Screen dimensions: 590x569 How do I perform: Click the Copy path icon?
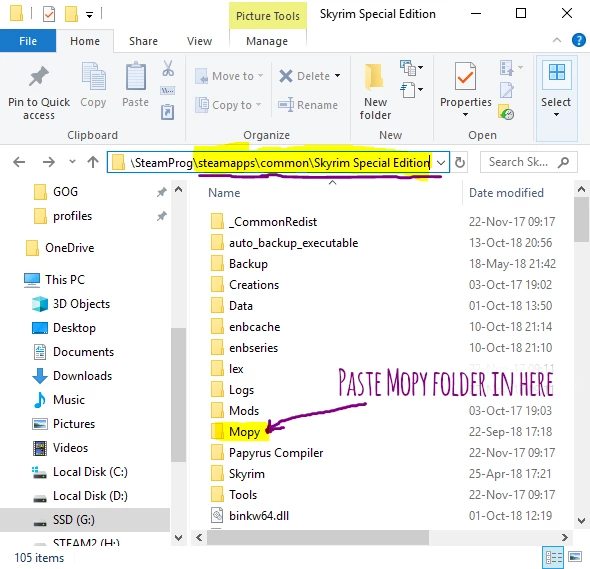[x=167, y=90]
